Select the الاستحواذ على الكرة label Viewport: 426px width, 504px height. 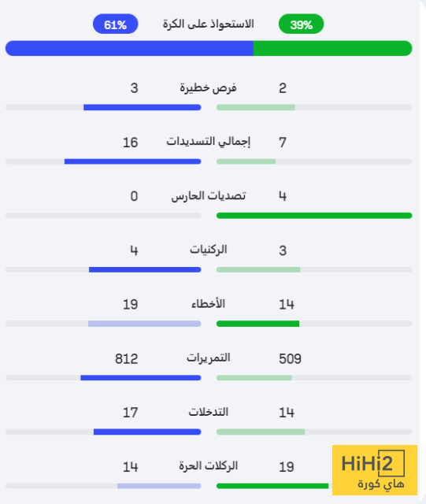(x=209, y=24)
